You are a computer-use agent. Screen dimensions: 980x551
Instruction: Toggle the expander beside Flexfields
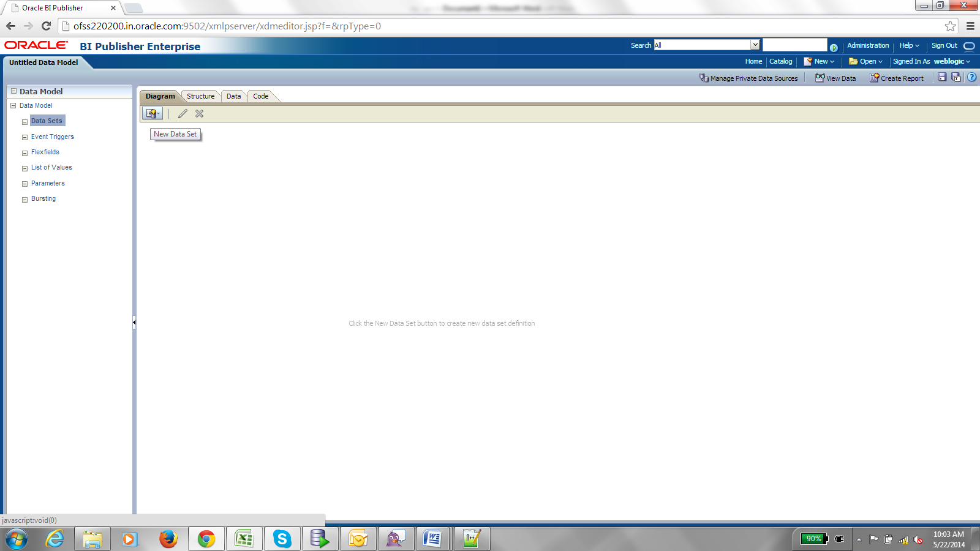click(x=24, y=153)
